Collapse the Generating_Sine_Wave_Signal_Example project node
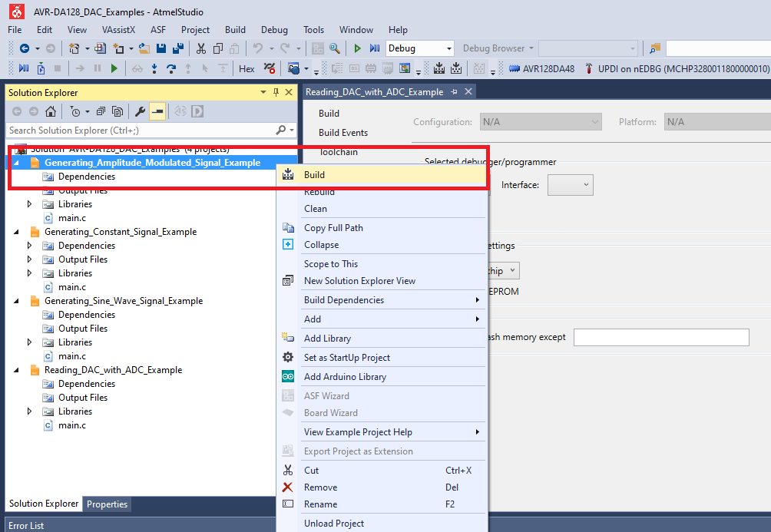The image size is (771, 532). click(17, 301)
